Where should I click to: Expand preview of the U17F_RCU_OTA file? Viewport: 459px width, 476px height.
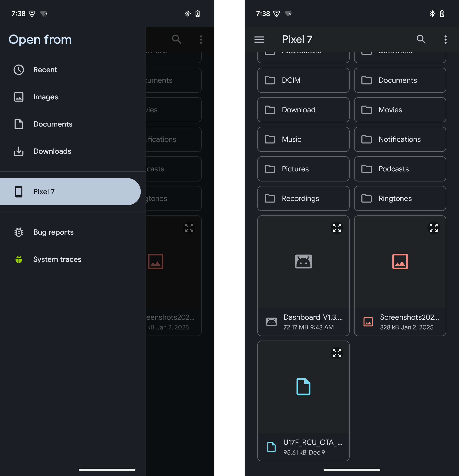point(337,353)
